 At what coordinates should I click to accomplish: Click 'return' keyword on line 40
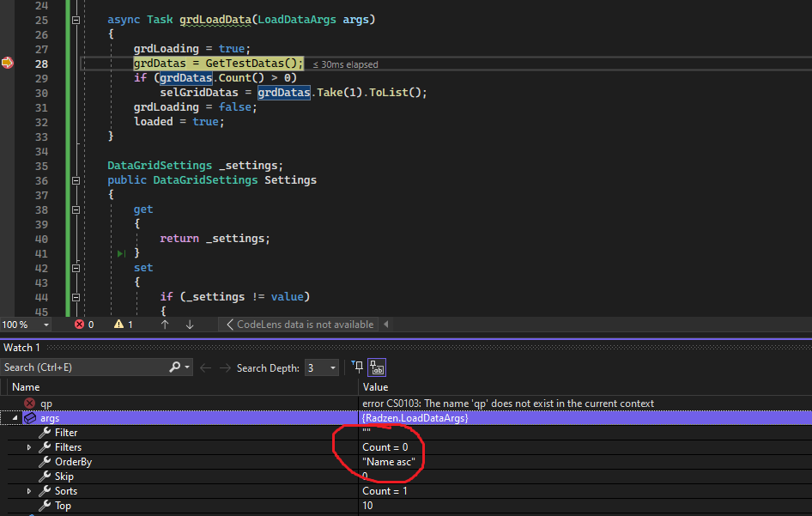point(179,239)
